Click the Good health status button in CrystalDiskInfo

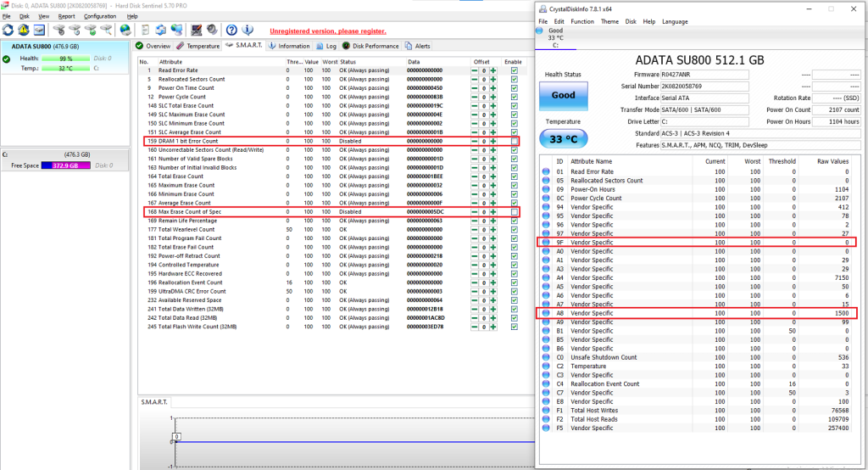[x=563, y=95]
